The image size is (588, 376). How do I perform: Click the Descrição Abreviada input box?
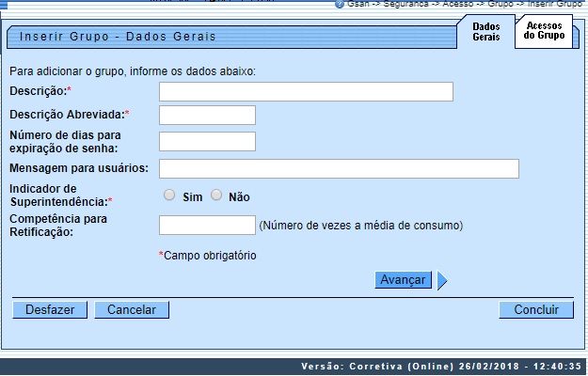tap(207, 116)
